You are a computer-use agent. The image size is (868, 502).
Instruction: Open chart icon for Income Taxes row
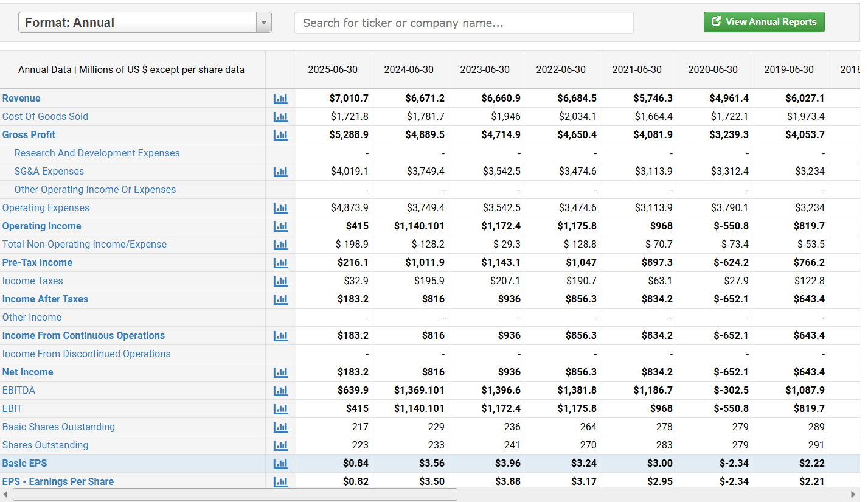(x=280, y=281)
